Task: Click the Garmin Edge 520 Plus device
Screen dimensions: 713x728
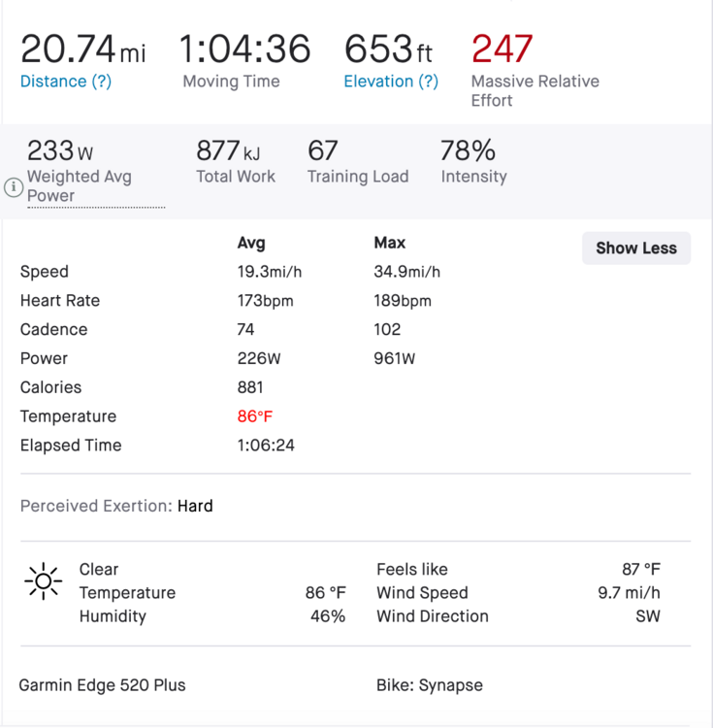Action: click(x=102, y=685)
